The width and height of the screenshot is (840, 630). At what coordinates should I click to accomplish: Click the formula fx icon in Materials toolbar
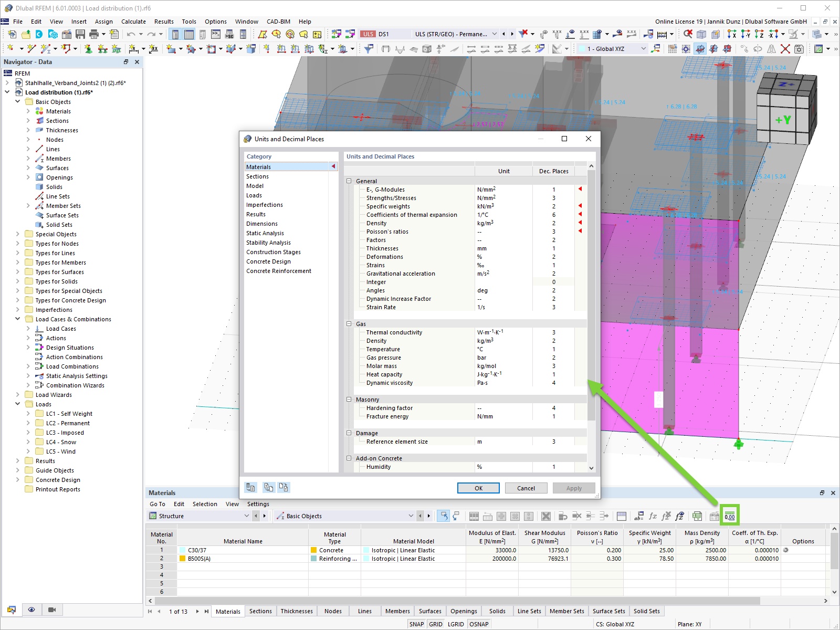tap(653, 516)
